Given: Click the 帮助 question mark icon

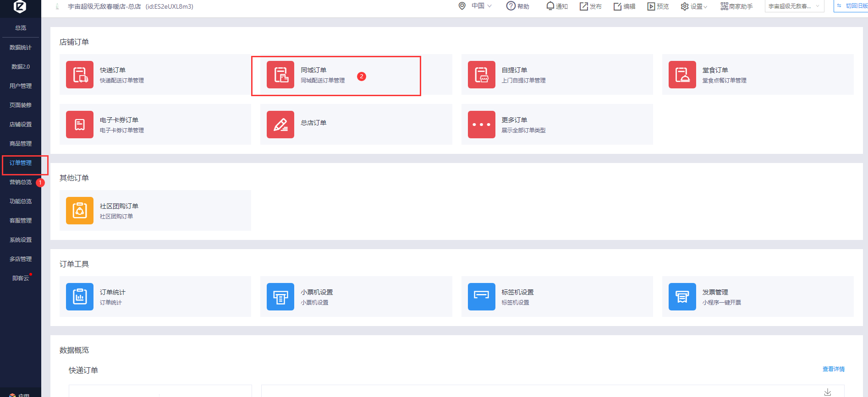Looking at the screenshot, I should click(511, 6).
